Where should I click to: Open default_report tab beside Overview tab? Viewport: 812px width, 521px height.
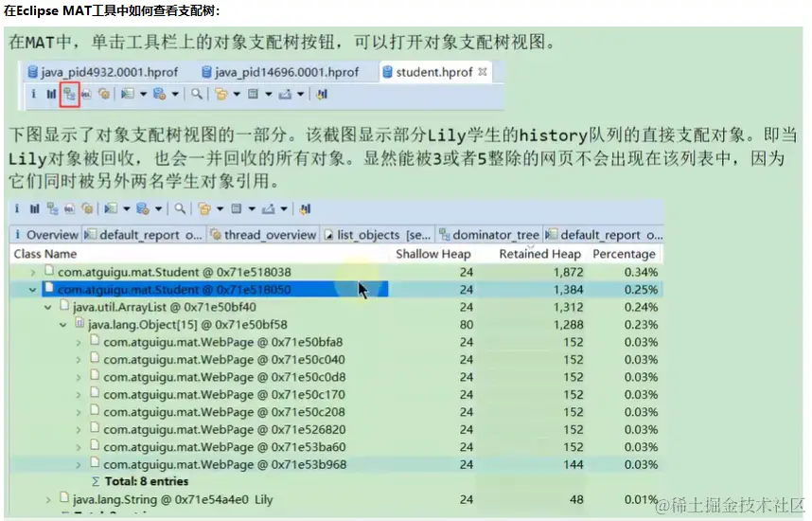[144, 235]
